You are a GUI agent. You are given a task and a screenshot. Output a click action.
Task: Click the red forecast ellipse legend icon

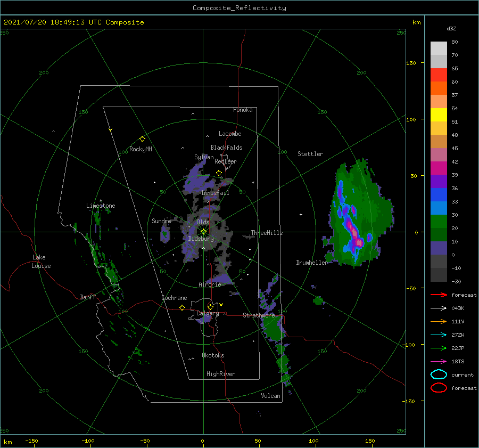pos(439,388)
